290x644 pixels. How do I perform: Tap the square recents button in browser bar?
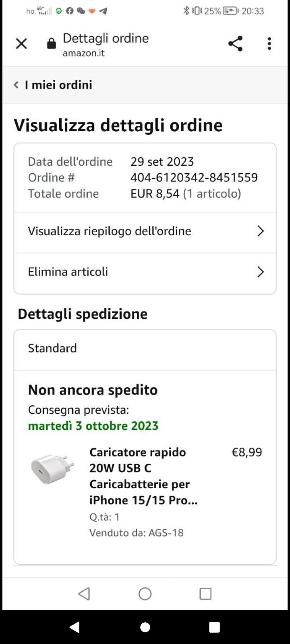[x=205, y=594]
